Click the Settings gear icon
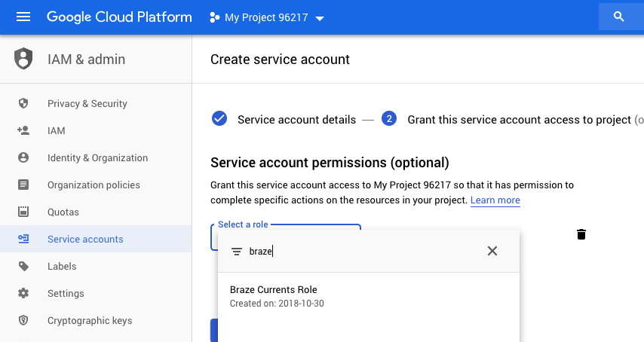Screen dimensions: 644x342 click(x=23, y=293)
